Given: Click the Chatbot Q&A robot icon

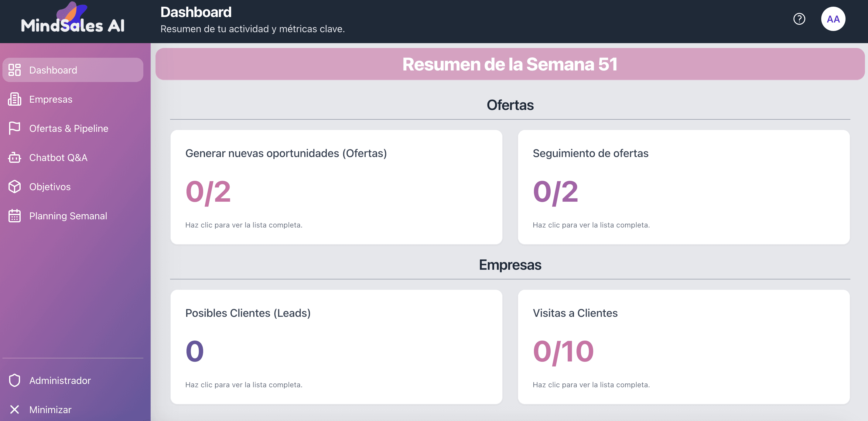Looking at the screenshot, I should tap(15, 157).
